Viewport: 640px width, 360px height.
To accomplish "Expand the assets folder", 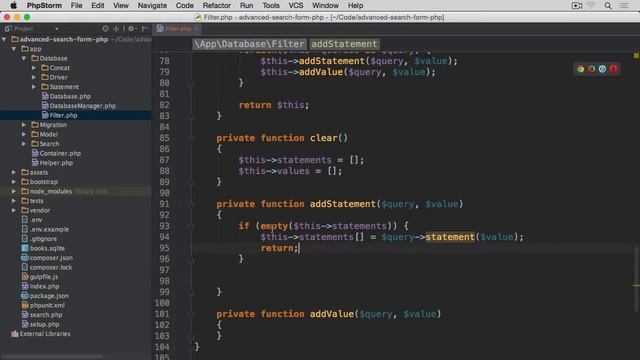I will [14, 172].
